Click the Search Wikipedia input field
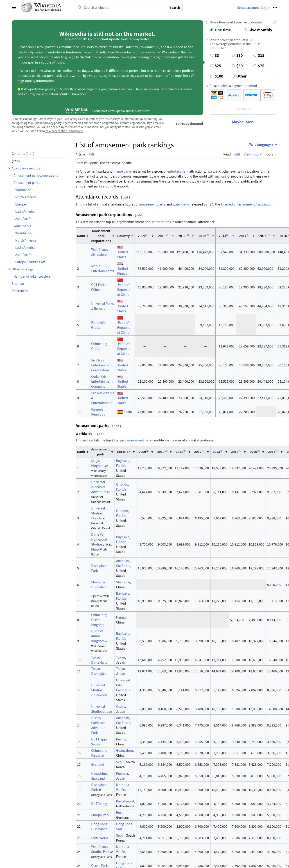 click(x=121, y=7)
